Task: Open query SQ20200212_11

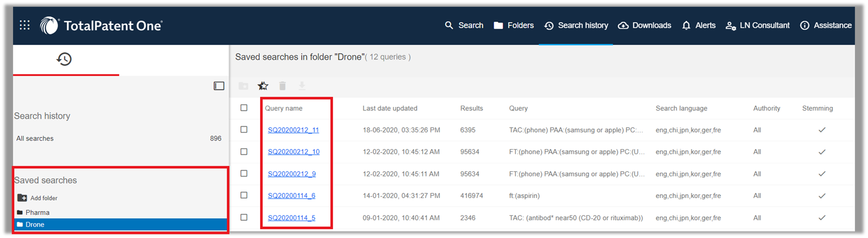Action: (293, 130)
